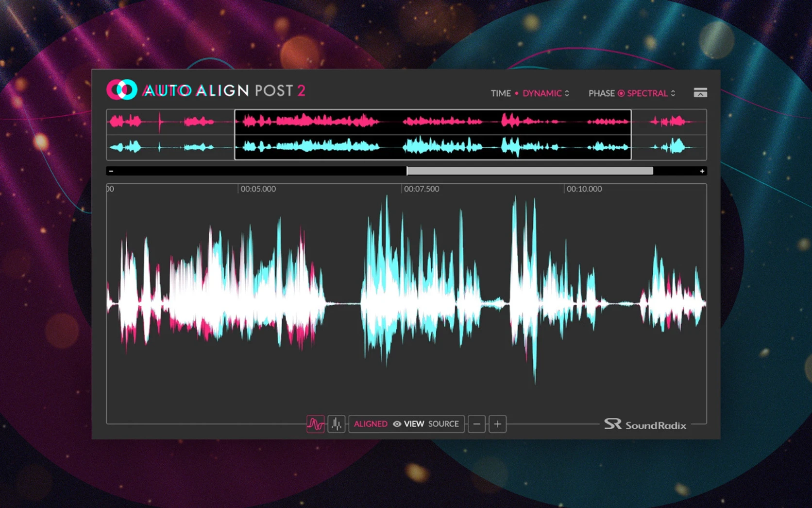
Task: Click the arrows next to Spectral
Action: (x=673, y=93)
